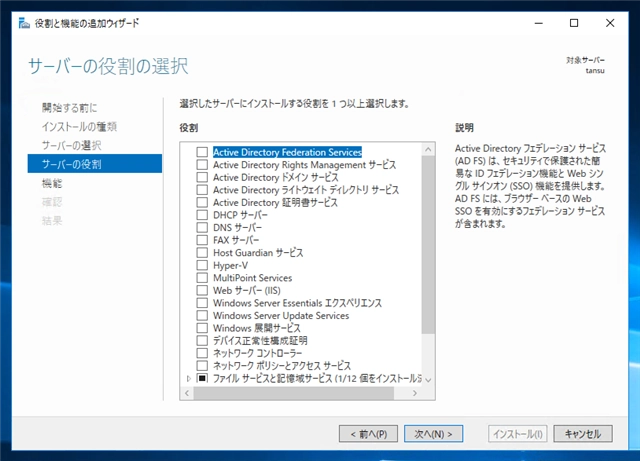Image resolution: width=640 pixels, height=461 pixels.
Task: Check Active Directory ドメイン サービス checkbox
Action: point(202,177)
